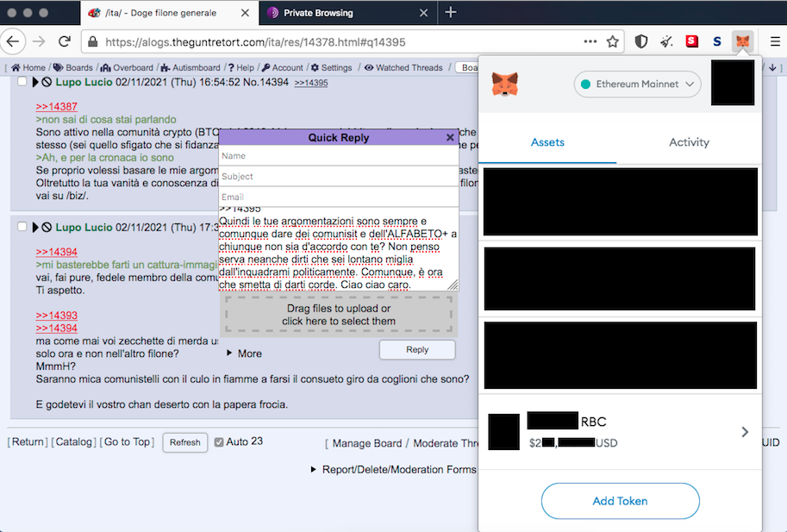Open the page actions three-dots menu
Image resolution: width=787 pixels, height=532 pixels.
click(590, 41)
